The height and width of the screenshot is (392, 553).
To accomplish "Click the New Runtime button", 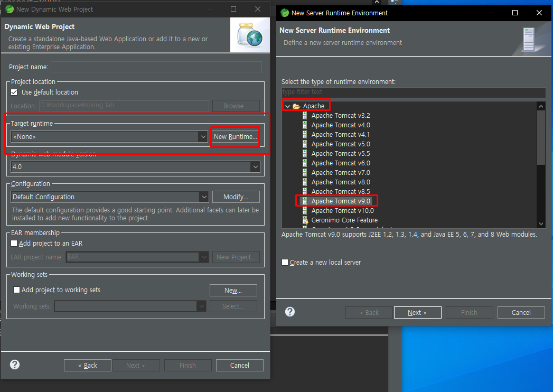I will coord(235,136).
